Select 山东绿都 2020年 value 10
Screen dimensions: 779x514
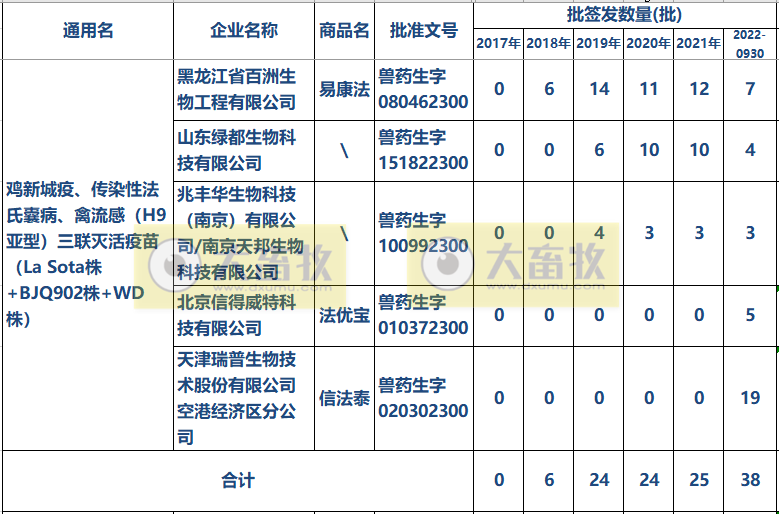649,150
